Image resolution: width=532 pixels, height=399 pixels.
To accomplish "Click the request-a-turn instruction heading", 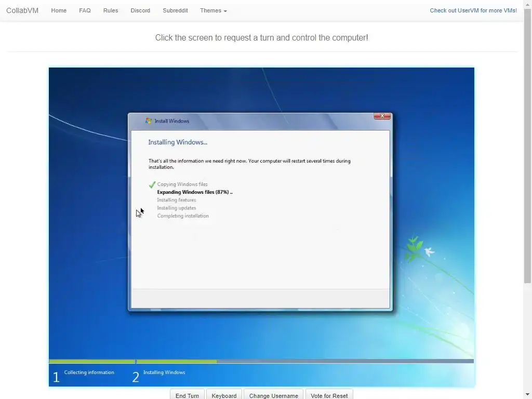I will (x=262, y=37).
